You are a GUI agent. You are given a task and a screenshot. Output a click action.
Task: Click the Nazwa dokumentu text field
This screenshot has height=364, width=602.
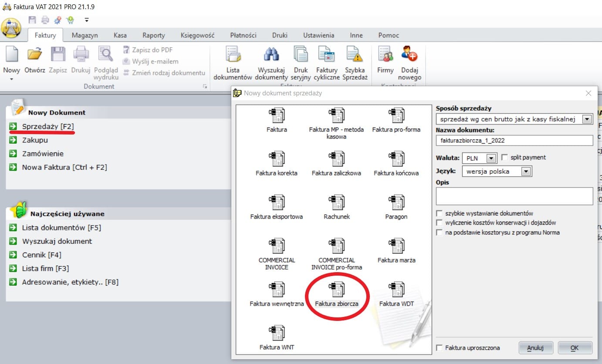tap(514, 140)
